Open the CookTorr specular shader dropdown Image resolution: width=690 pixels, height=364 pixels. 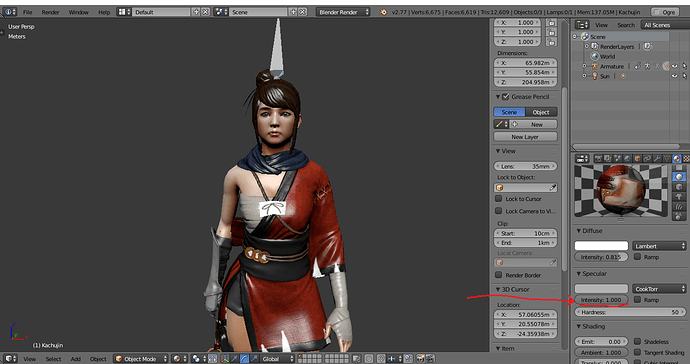click(x=659, y=289)
